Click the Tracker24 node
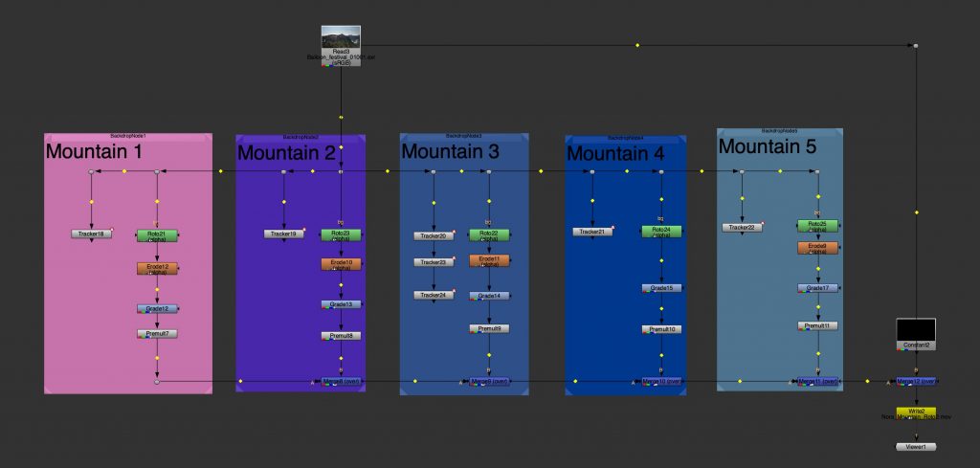The image size is (980, 468). (434, 295)
